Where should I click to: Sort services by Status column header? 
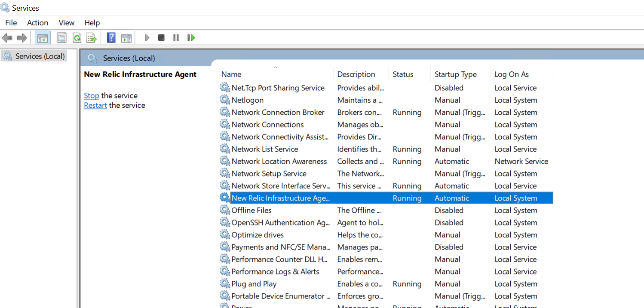pyautogui.click(x=403, y=74)
